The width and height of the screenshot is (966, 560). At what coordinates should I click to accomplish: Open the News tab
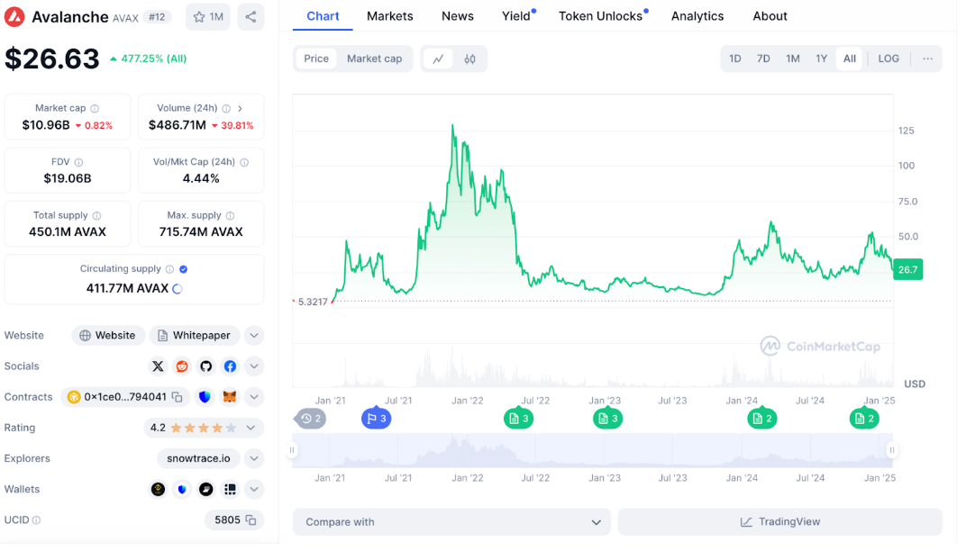click(x=457, y=16)
